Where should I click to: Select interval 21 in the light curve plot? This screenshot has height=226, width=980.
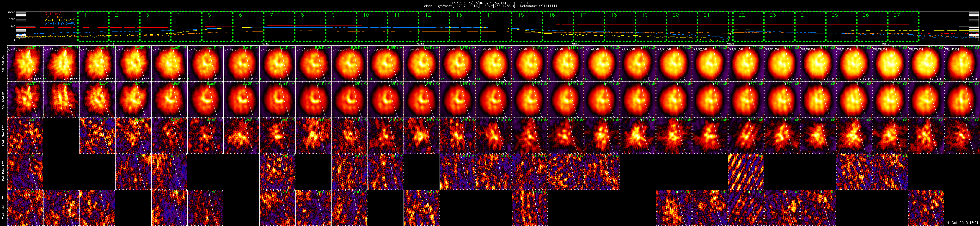tap(713, 27)
